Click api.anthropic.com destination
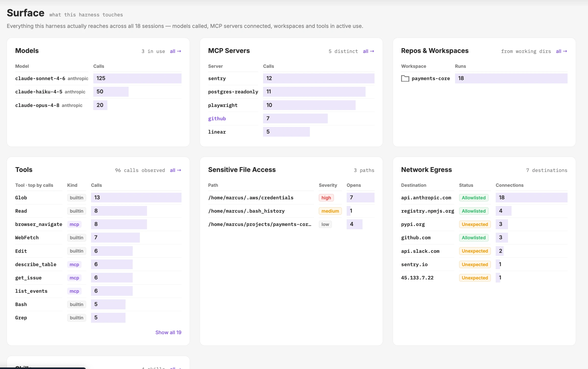 tap(426, 198)
